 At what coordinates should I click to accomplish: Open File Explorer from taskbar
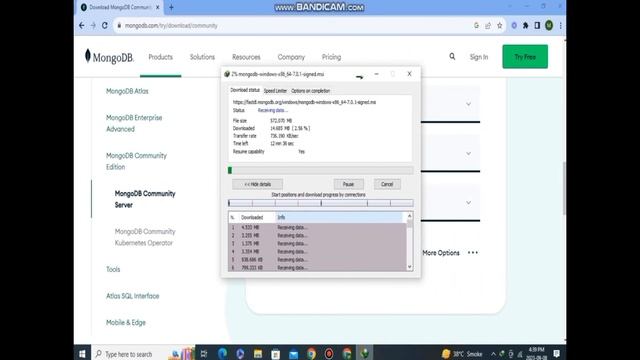[258, 353]
